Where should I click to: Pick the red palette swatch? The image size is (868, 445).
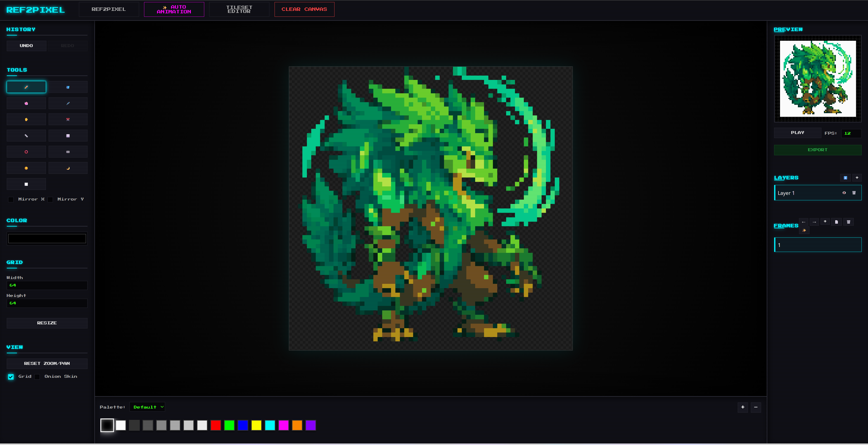click(215, 425)
